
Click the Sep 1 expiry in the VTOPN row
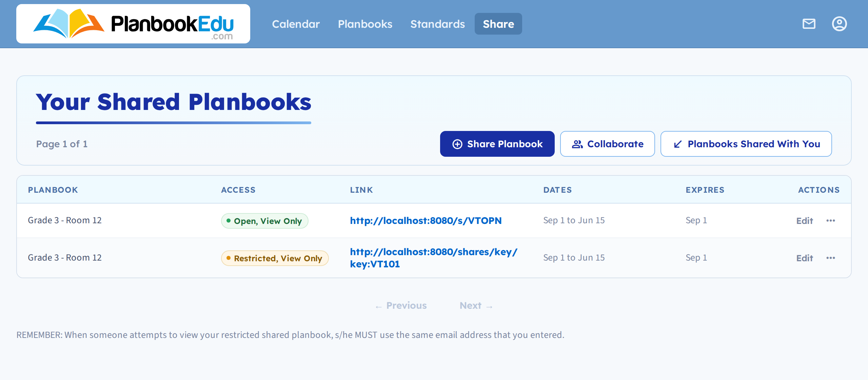pos(696,220)
